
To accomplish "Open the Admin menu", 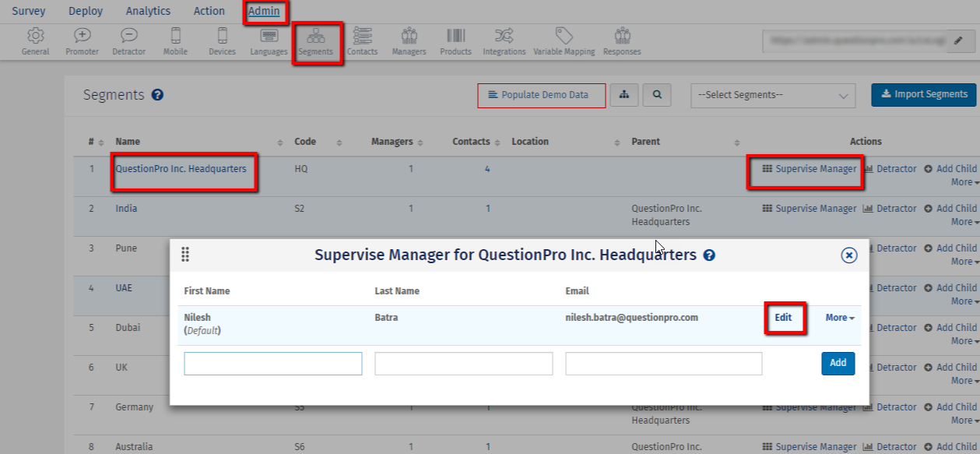I will pyautogui.click(x=264, y=11).
